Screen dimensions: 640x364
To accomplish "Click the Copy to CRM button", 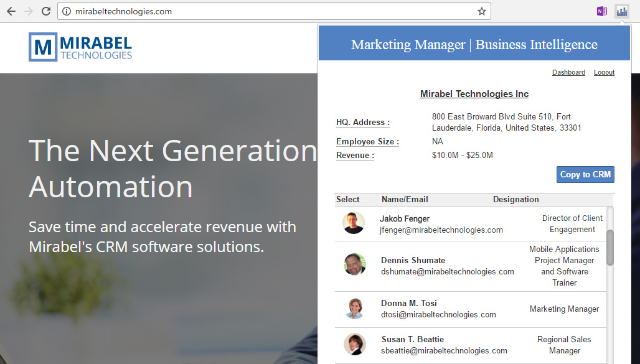I will click(x=585, y=174).
